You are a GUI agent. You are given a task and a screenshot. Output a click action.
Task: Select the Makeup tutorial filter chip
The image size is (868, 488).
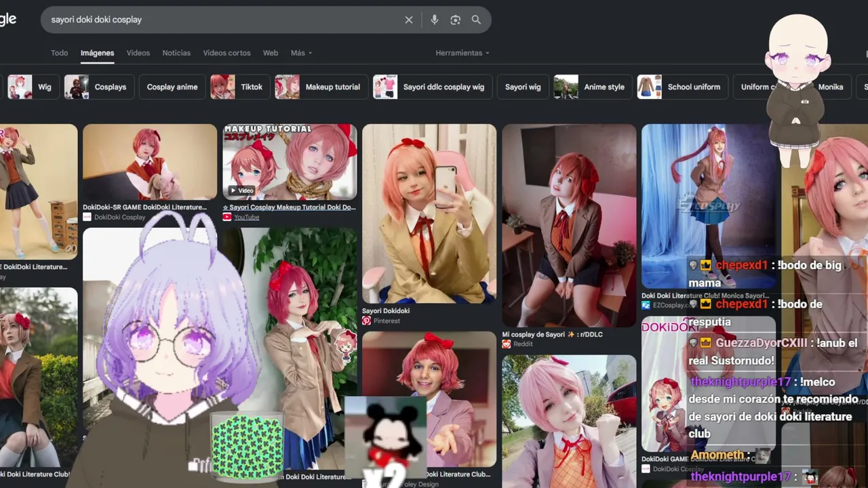click(x=321, y=87)
